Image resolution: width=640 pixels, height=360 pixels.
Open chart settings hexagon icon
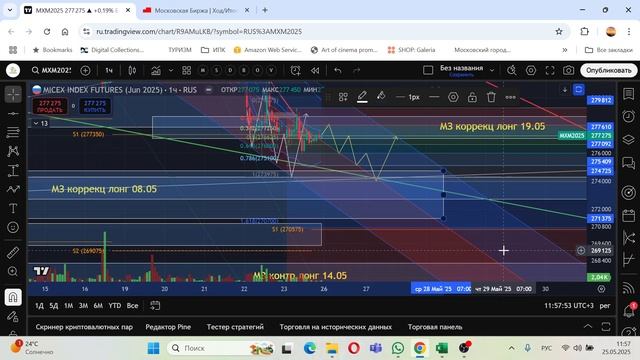tap(531, 70)
